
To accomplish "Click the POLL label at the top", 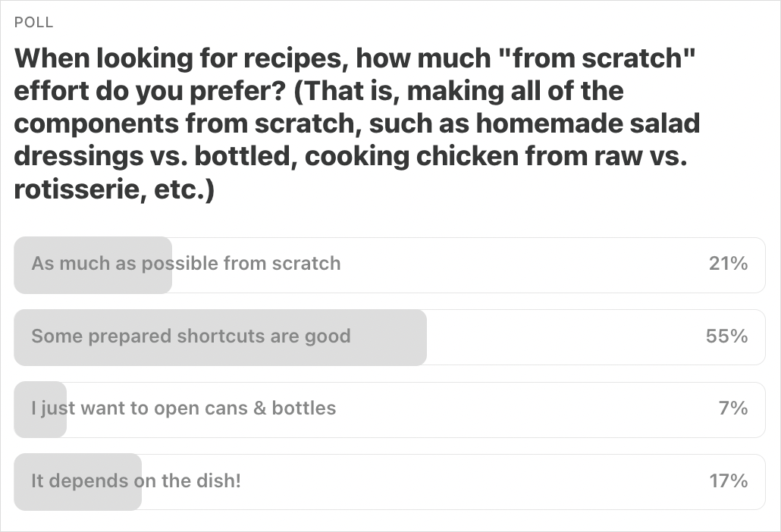I will click(34, 23).
